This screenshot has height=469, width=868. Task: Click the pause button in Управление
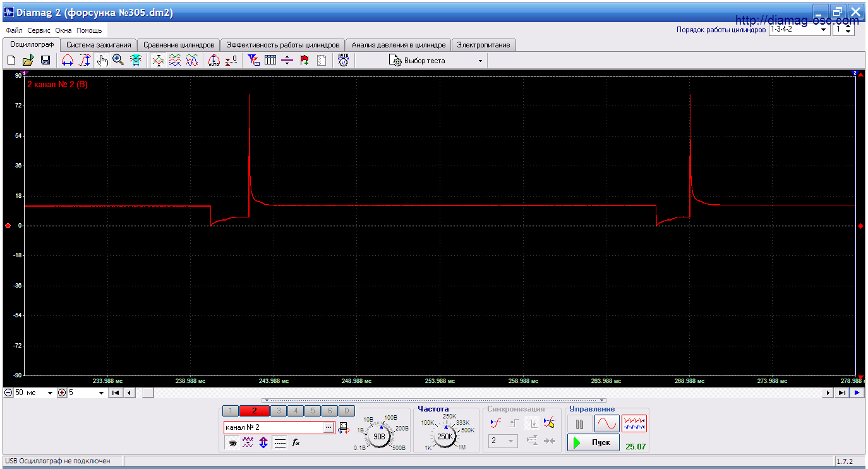coord(579,423)
